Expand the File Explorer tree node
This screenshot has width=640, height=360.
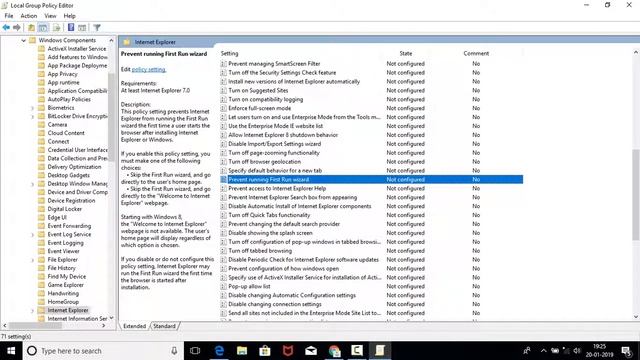click(32, 260)
